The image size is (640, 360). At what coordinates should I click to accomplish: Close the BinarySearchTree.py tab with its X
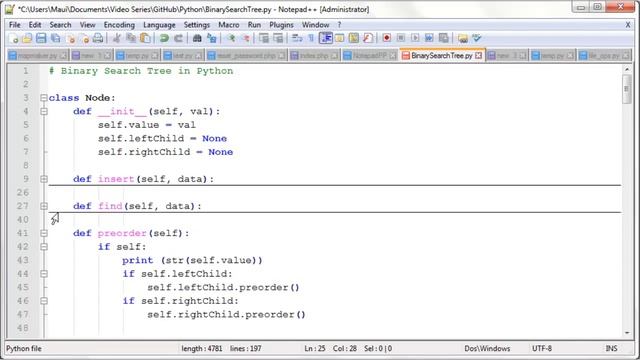(478, 56)
